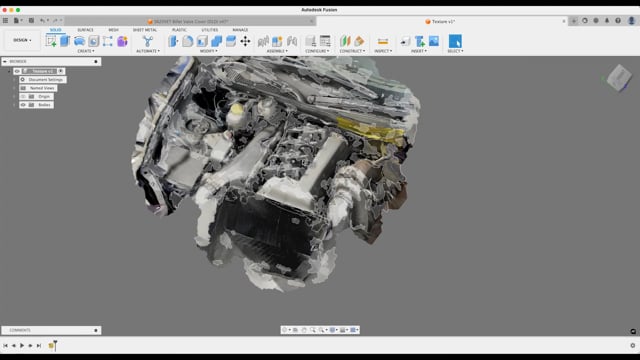The image size is (640, 360).
Task: Open the Create dropdown menu
Action: point(86,51)
